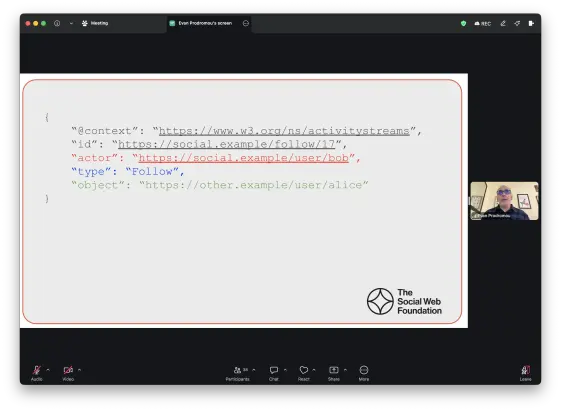
Task: Expand video options arrow next to Video
Action: [x=79, y=370]
